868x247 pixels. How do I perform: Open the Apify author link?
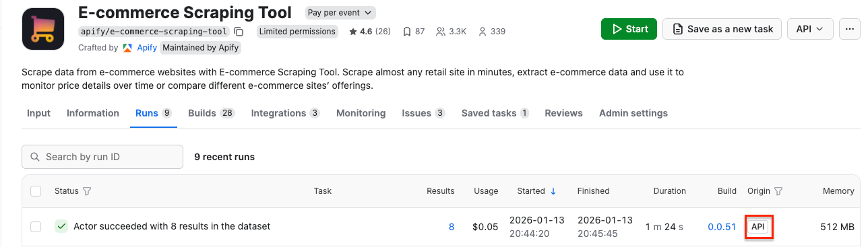tap(146, 48)
